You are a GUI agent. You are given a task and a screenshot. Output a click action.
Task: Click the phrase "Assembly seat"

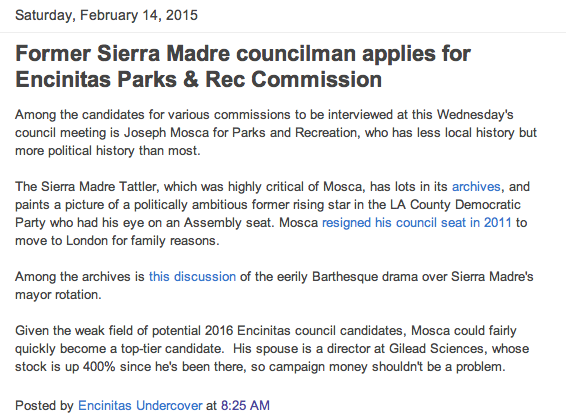(228, 223)
